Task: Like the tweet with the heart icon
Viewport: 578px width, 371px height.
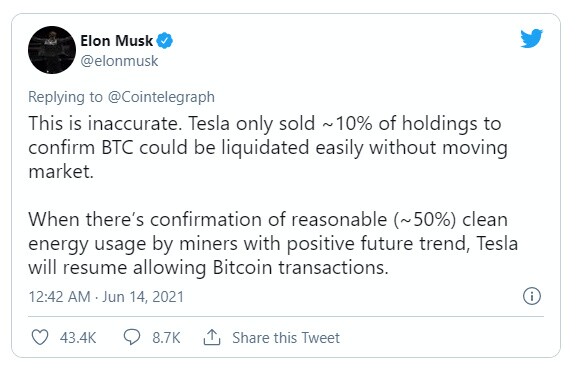Action: pyautogui.click(x=40, y=337)
